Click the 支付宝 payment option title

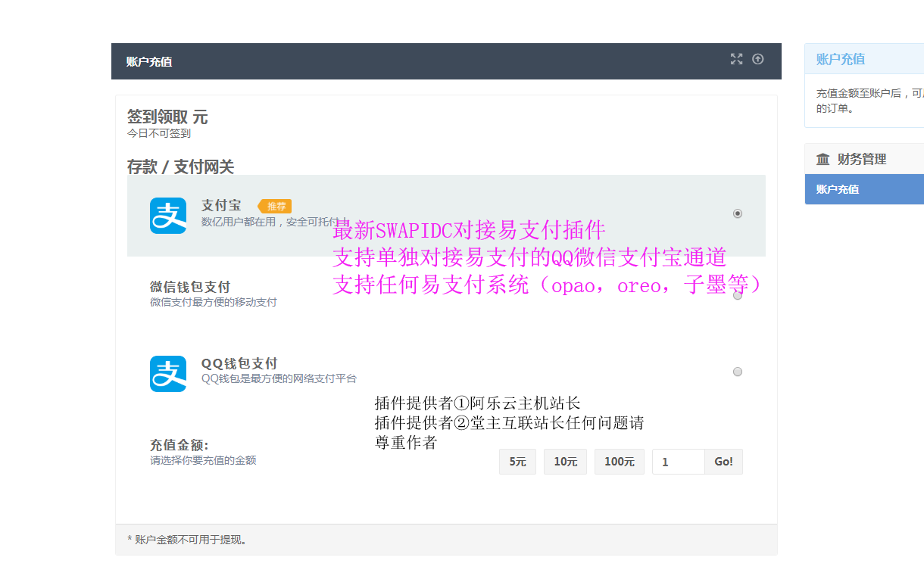coord(221,205)
